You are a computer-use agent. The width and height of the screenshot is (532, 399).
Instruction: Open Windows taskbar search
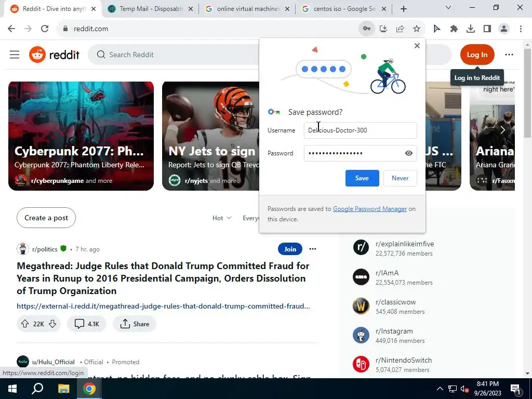(37, 389)
